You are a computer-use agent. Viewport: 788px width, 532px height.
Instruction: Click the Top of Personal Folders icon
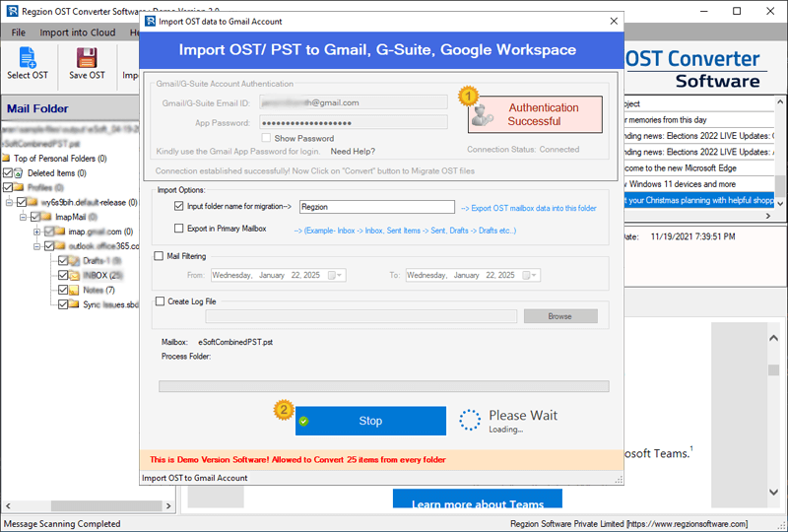(7, 158)
